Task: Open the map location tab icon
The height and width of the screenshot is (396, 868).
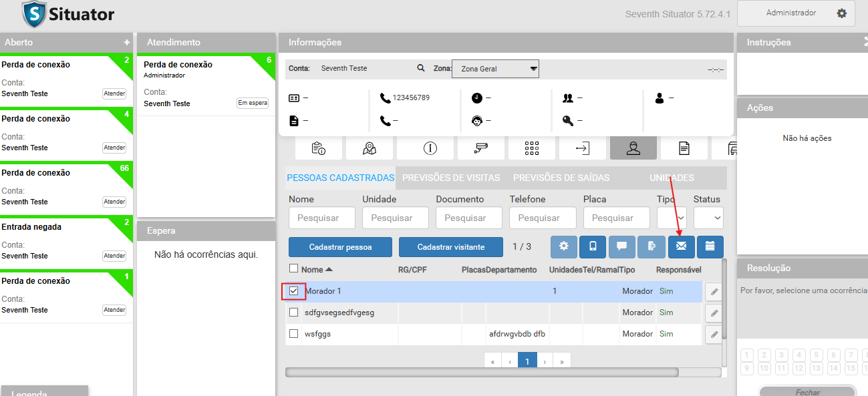Action: coord(369,148)
